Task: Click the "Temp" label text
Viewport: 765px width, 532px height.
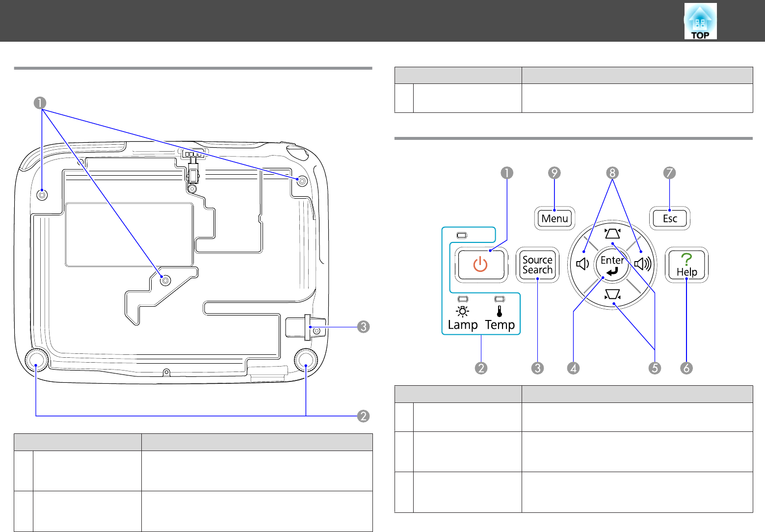Action: click(500, 325)
